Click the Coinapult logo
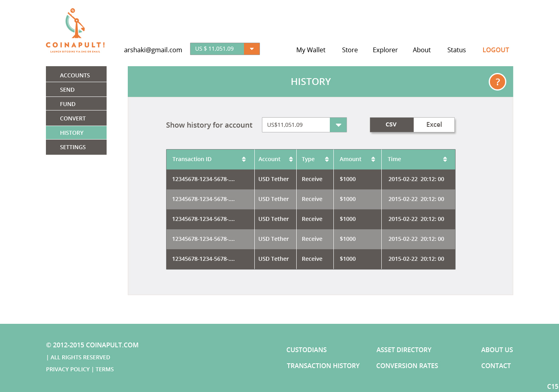This screenshot has height=392, width=559. 75,30
